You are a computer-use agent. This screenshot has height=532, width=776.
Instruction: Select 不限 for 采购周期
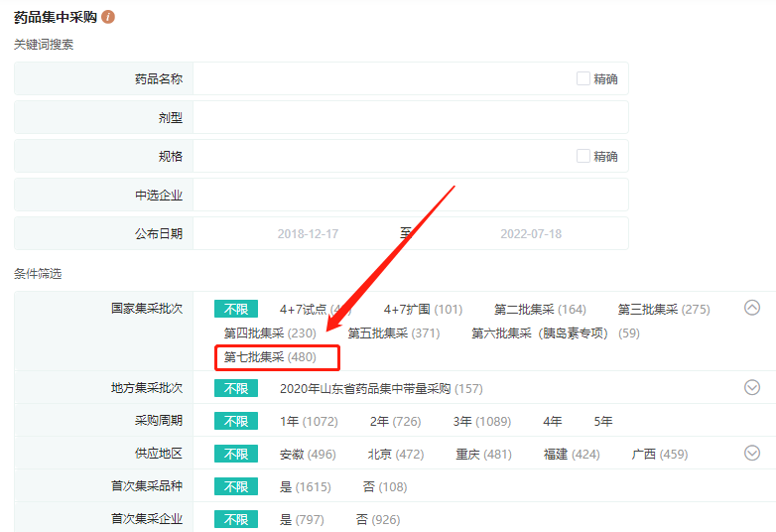click(236, 421)
